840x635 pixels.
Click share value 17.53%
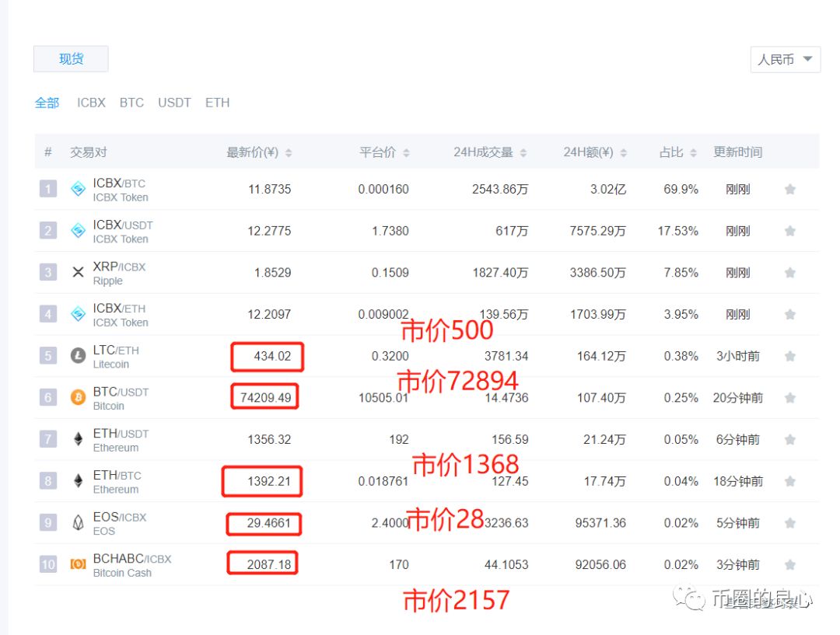click(x=677, y=231)
